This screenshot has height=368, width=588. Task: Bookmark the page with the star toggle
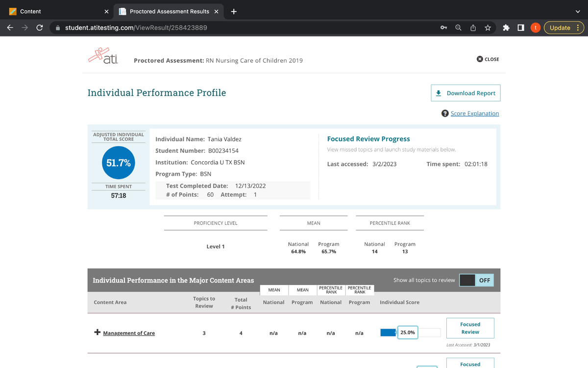488,27
